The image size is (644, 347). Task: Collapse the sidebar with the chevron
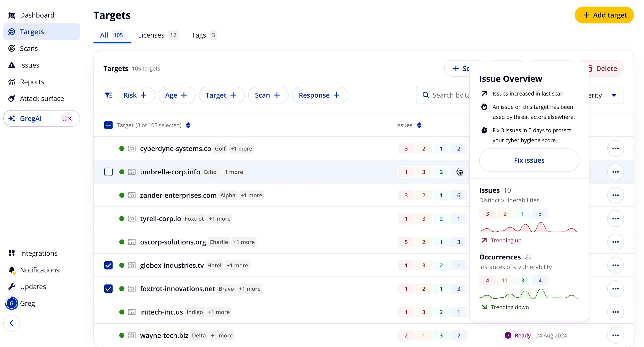click(12, 323)
